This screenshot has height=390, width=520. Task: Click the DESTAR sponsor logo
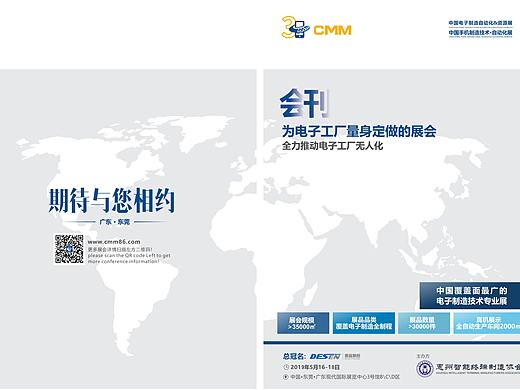pyautogui.click(x=325, y=356)
